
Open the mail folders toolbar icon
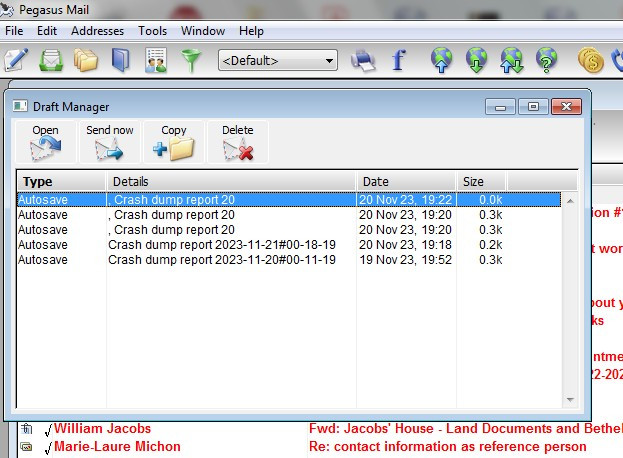click(86, 60)
